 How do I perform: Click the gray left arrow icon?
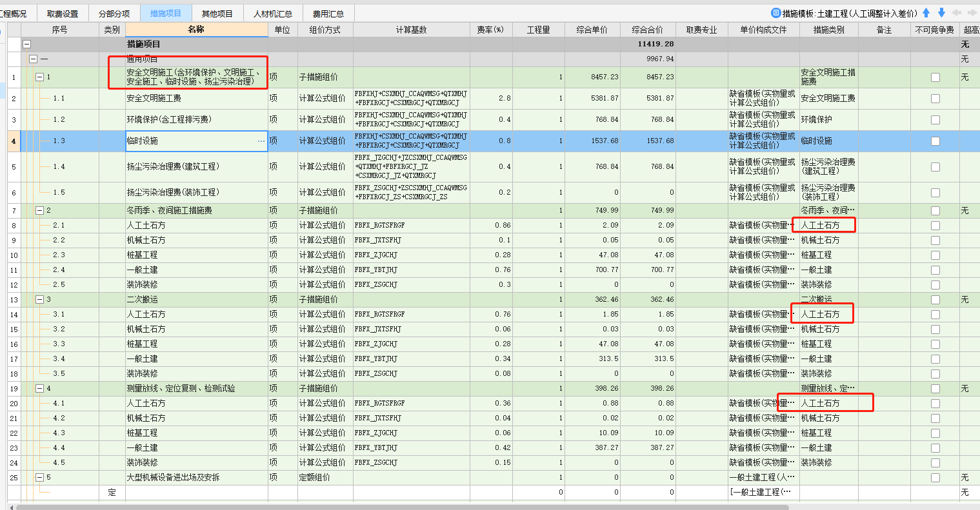(x=956, y=13)
